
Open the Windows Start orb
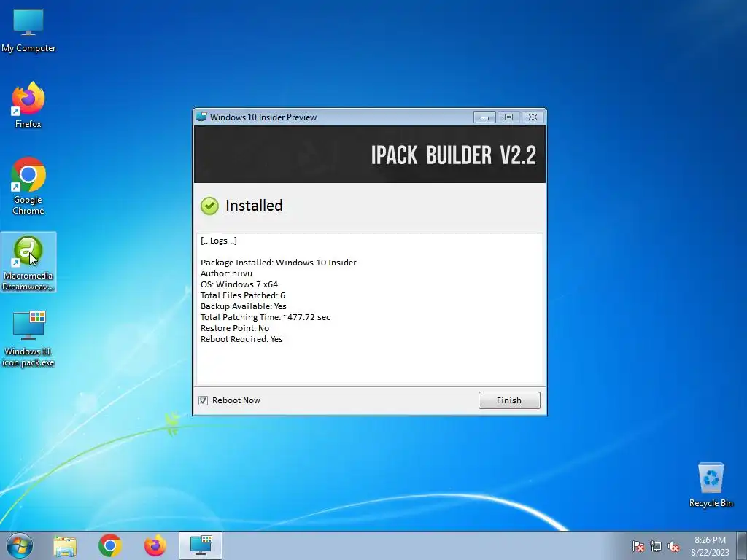20,545
